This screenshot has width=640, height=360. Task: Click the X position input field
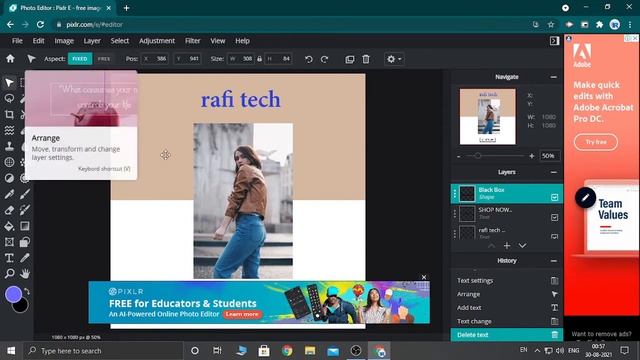pos(155,59)
